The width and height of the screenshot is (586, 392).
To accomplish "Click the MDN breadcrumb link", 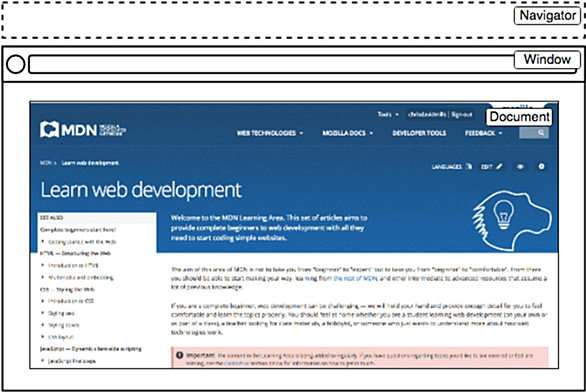I will click(46, 163).
